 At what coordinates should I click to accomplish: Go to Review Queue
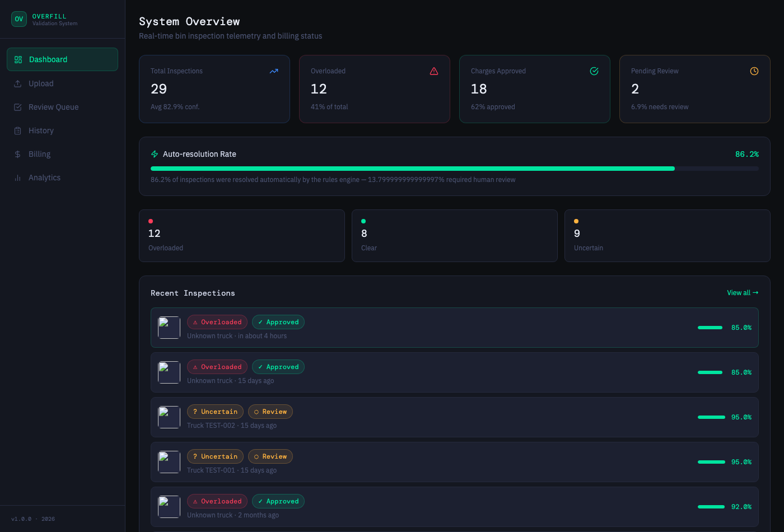62,107
